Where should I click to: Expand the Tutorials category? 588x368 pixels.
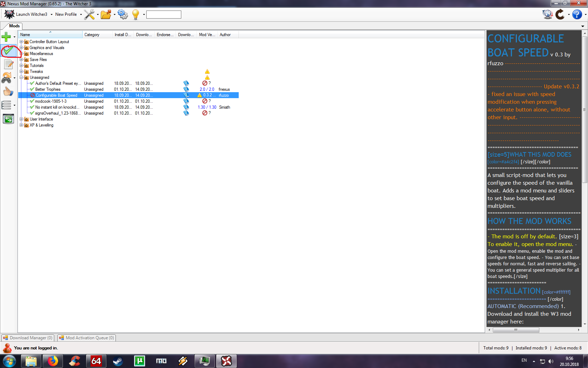(x=21, y=66)
